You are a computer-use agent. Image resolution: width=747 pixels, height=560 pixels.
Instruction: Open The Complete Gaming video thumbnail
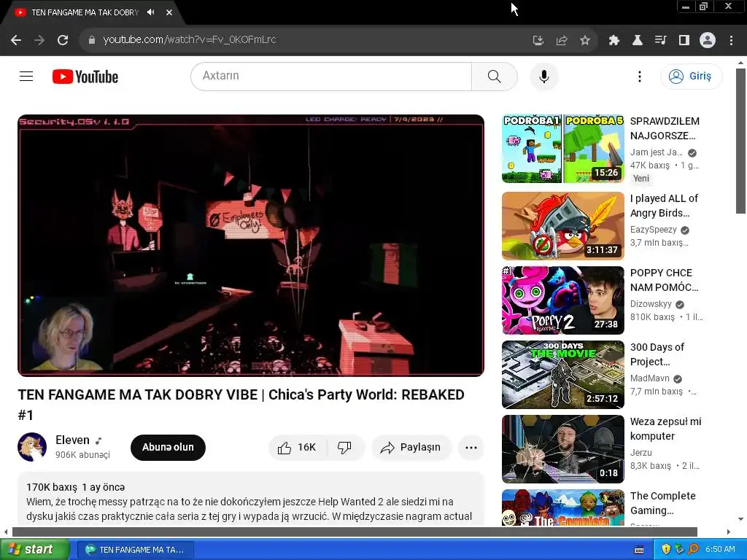(562, 507)
